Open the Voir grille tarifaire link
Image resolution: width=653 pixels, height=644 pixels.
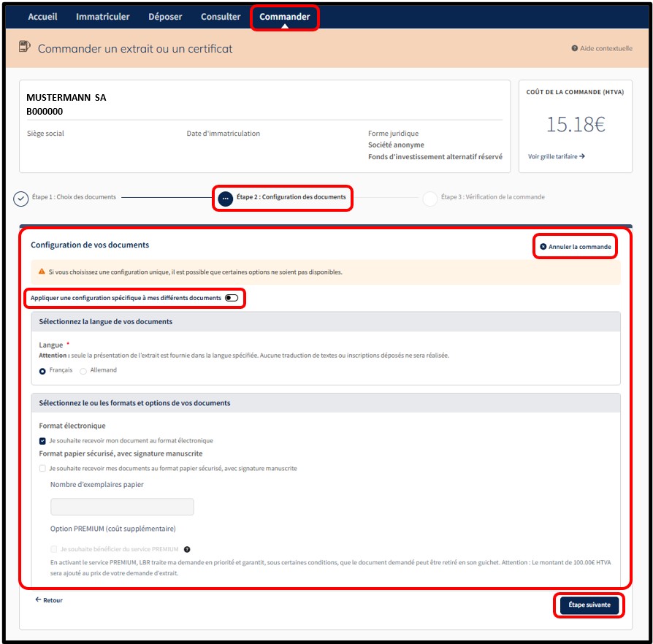(x=556, y=156)
